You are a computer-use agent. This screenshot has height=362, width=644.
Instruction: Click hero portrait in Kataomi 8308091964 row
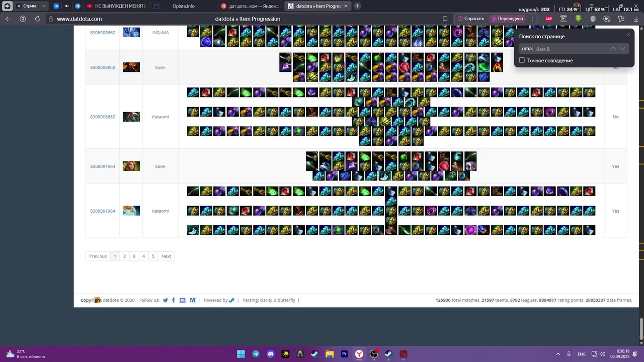click(131, 211)
